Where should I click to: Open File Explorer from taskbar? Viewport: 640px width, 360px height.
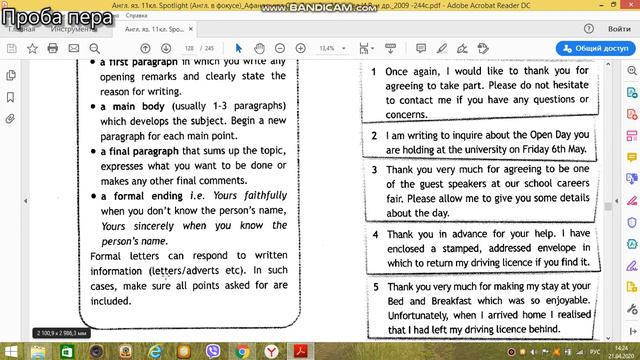click(38, 352)
